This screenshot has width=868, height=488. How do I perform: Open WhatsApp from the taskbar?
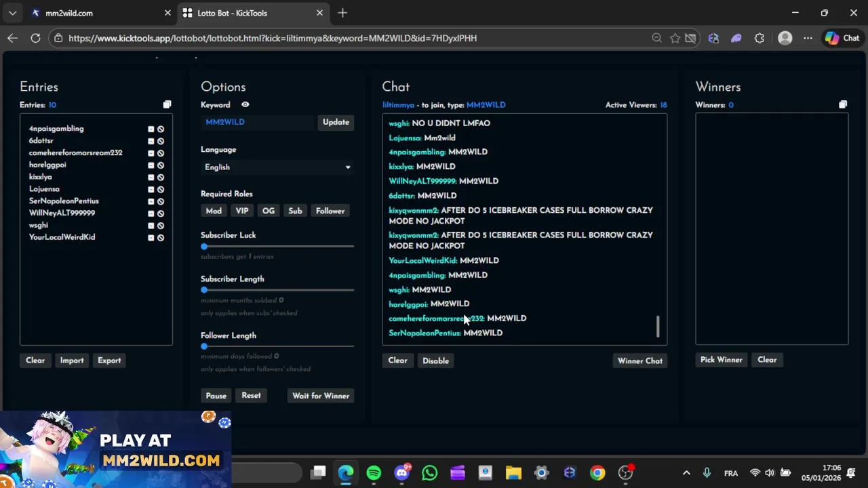tap(430, 472)
